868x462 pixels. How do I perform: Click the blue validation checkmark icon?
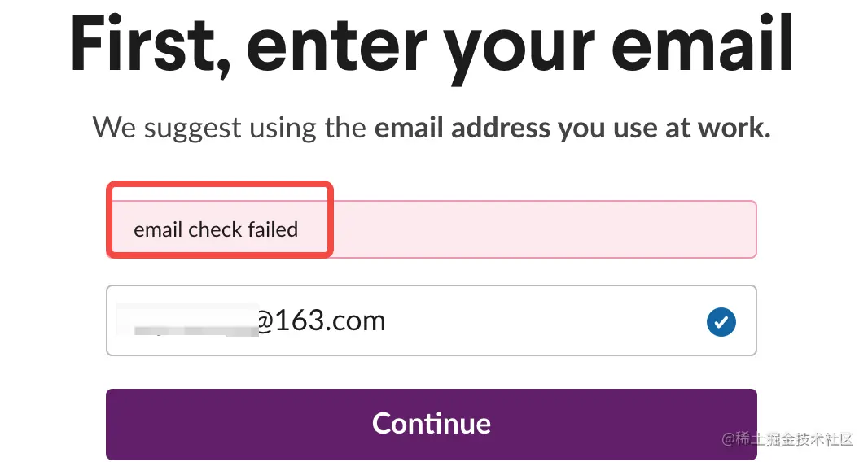721,322
